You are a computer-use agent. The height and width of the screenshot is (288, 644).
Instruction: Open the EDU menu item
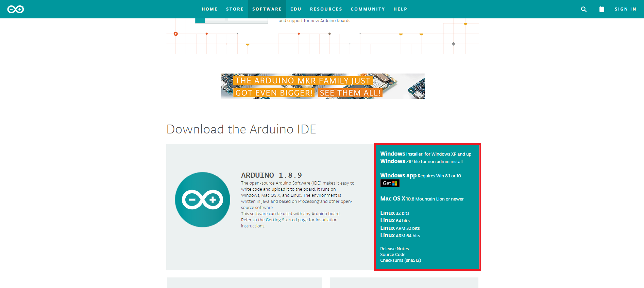(296, 9)
